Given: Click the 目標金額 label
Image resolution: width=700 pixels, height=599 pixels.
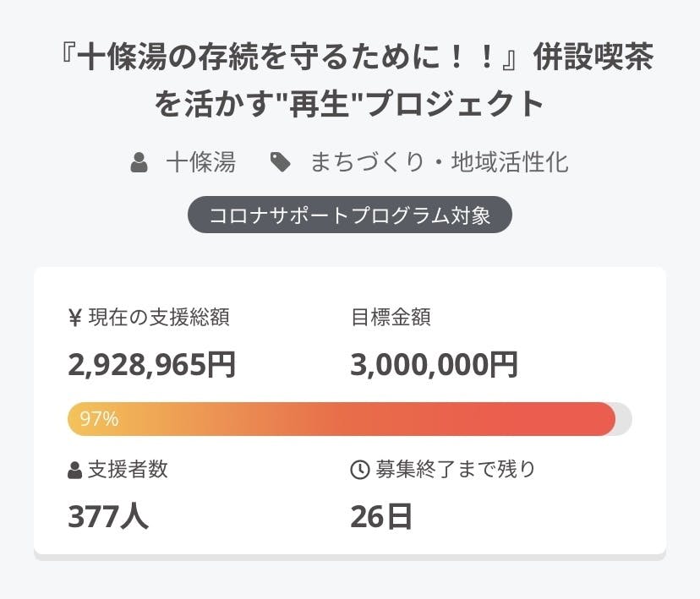Looking at the screenshot, I should (391, 318).
